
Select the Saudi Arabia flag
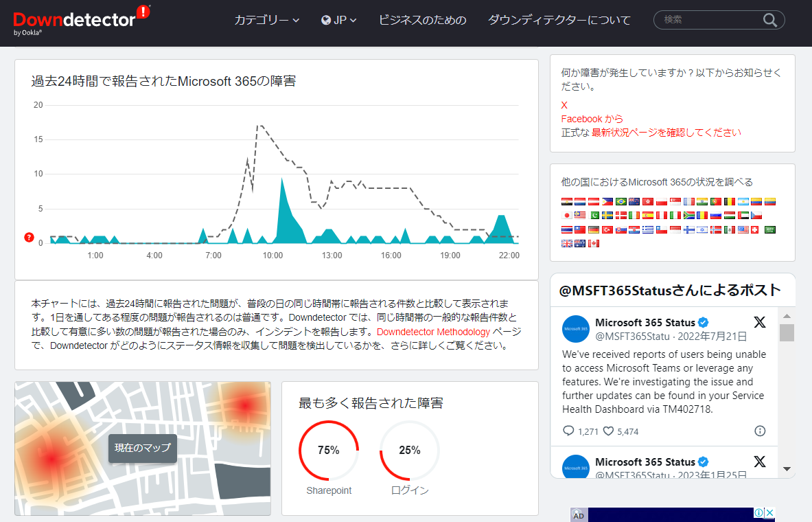tap(770, 229)
